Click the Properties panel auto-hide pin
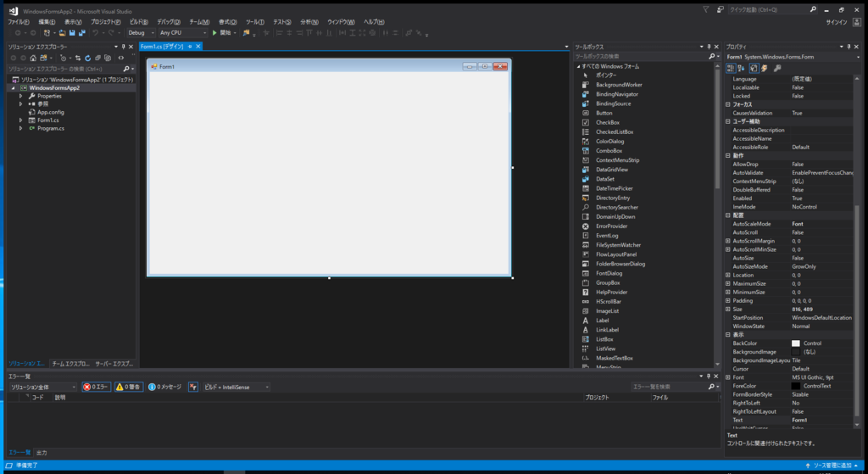Screen dimensions: 868x474 point(849,47)
